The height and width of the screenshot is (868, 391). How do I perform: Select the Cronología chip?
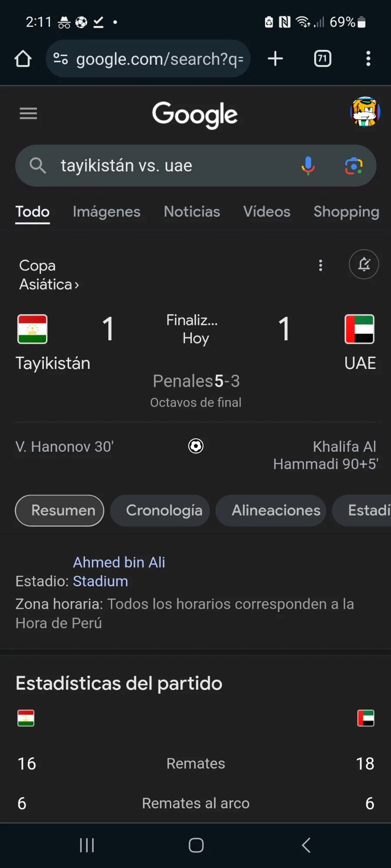click(x=164, y=510)
